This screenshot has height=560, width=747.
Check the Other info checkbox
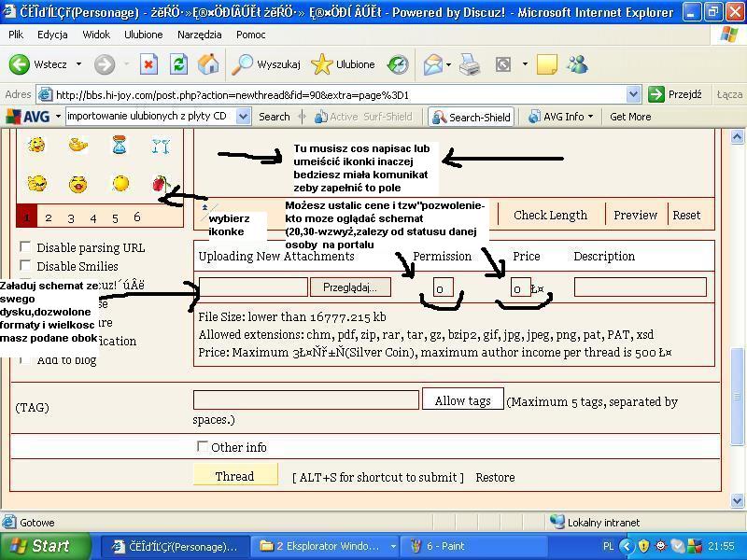(x=202, y=447)
